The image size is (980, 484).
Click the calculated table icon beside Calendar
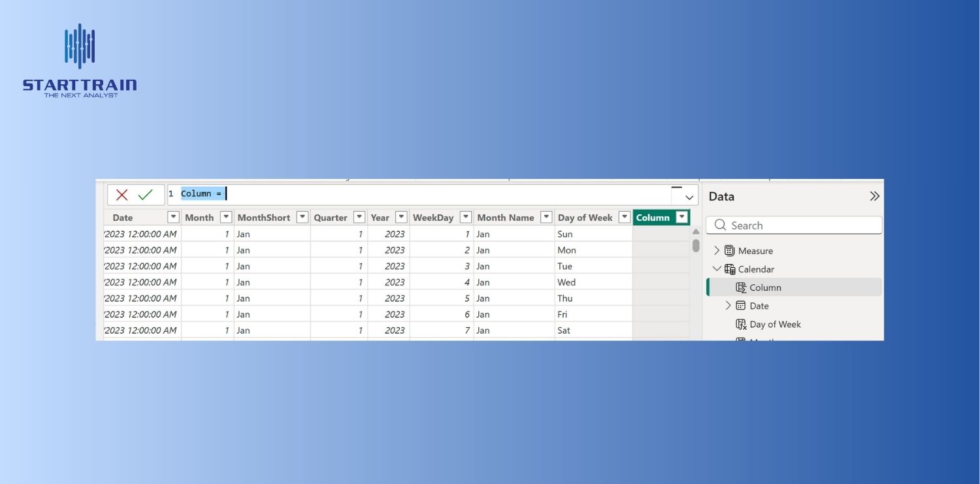tap(730, 268)
